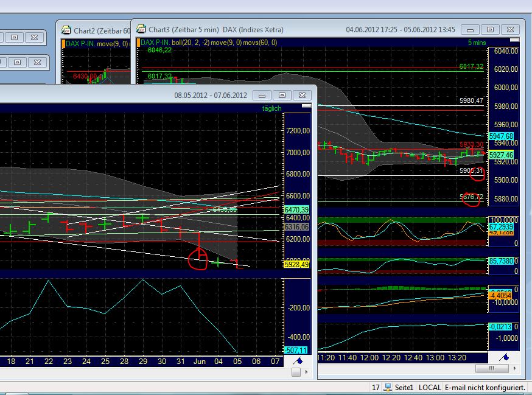This screenshot has width=532, height=395.
Task: Click the cyan '67,2939' oscillator value
Action: (501, 226)
